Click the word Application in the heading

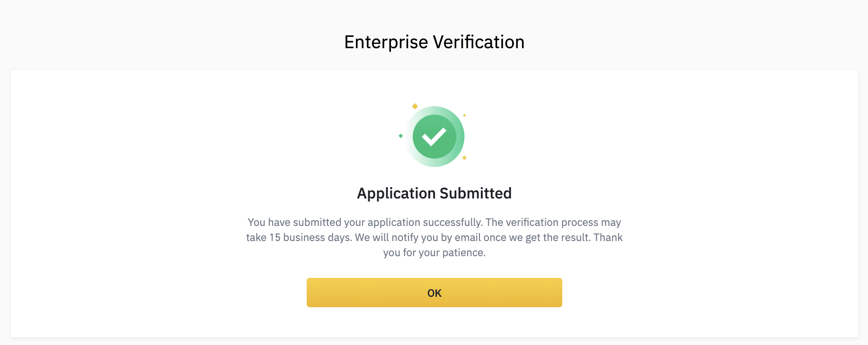pyautogui.click(x=396, y=193)
